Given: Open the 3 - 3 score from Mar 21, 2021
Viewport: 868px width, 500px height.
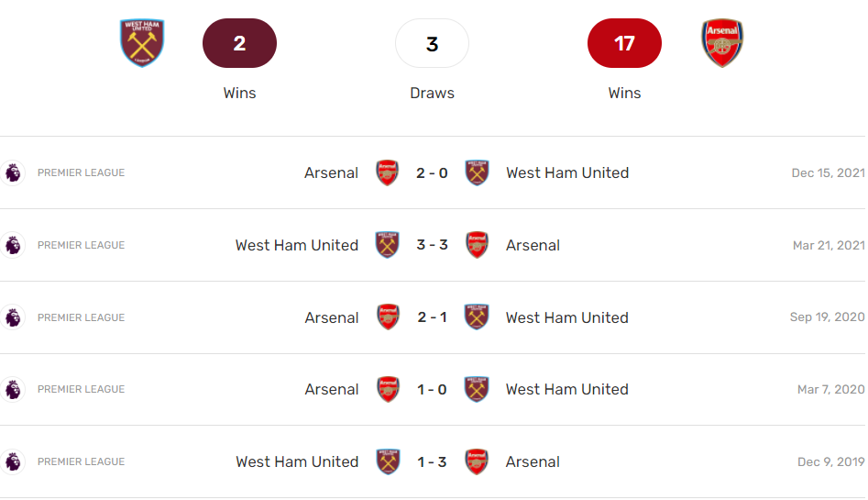Looking at the screenshot, I should [432, 245].
